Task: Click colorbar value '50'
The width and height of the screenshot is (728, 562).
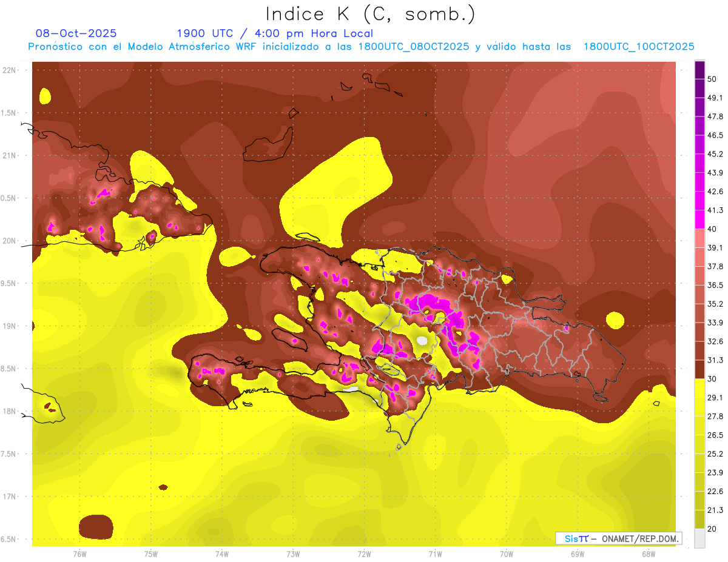Action: pyautogui.click(x=713, y=79)
